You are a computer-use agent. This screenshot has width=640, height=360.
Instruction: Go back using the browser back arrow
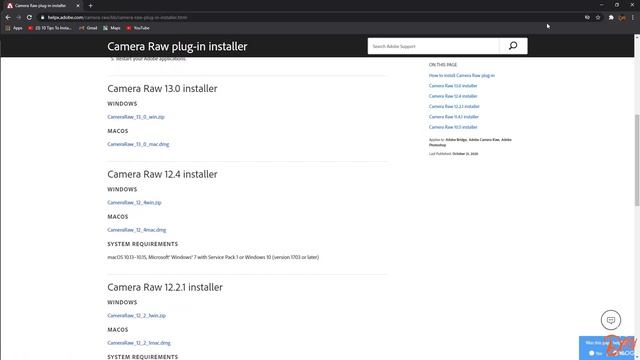point(8,18)
